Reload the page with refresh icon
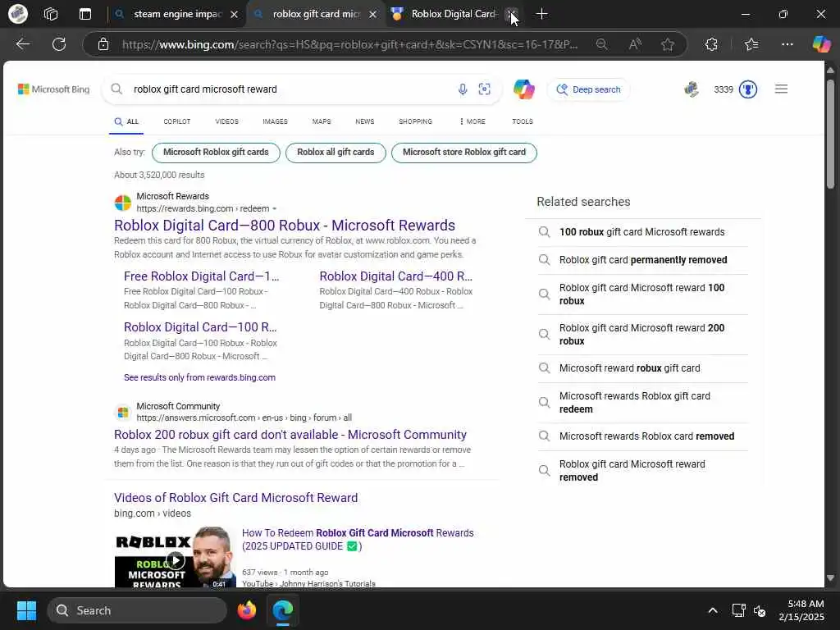Image resolution: width=840 pixels, height=630 pixels. click(59, 44)
